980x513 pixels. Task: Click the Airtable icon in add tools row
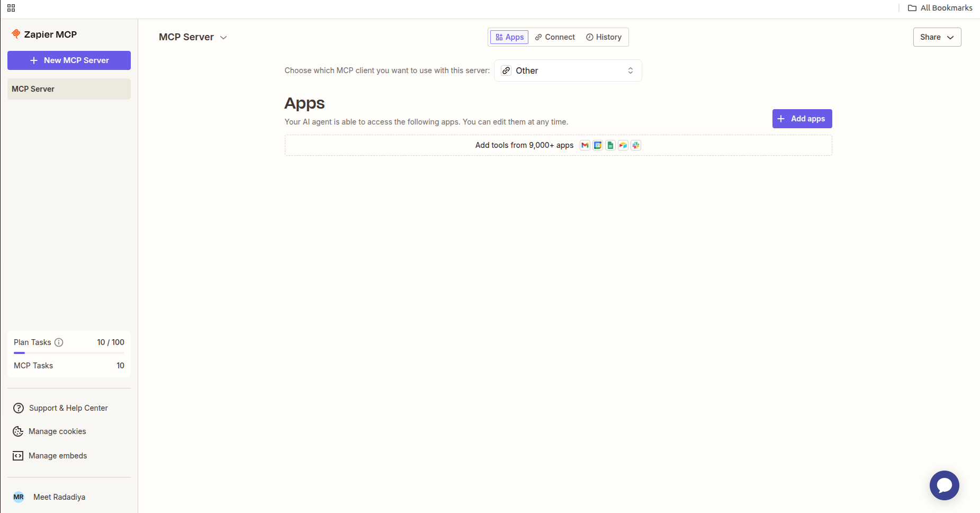623,145
